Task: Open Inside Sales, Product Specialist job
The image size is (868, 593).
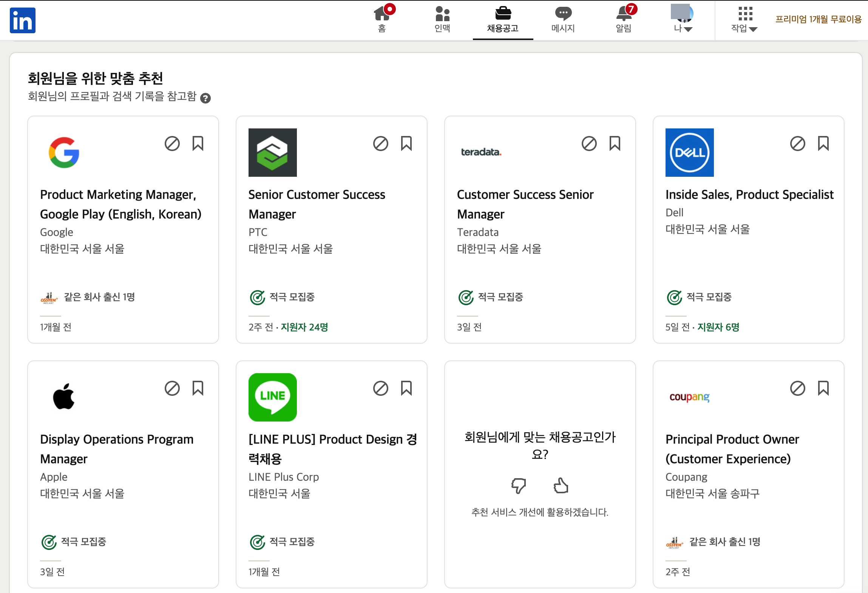Action: point(749,195)
